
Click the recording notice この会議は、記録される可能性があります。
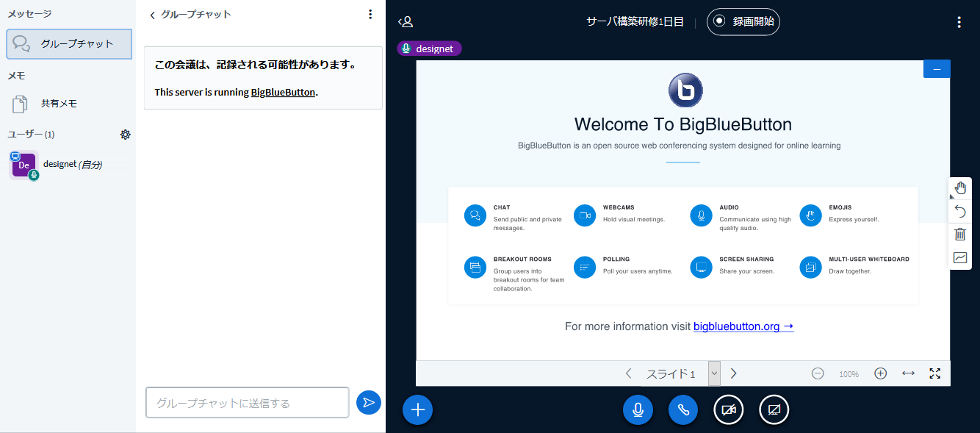pos(255,65)
